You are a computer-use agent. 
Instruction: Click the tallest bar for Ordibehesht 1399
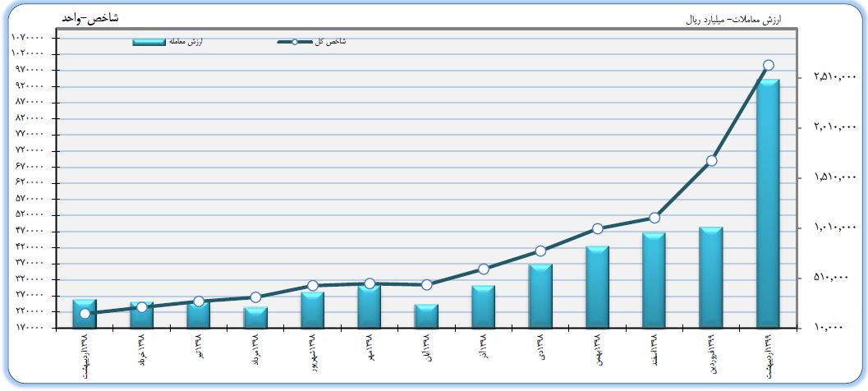pyautogui.click(x=768, y=204)
